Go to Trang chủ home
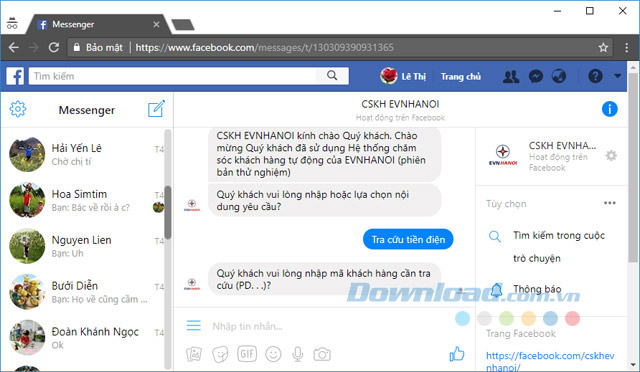 pyautogui.click(x=461, y=76)
